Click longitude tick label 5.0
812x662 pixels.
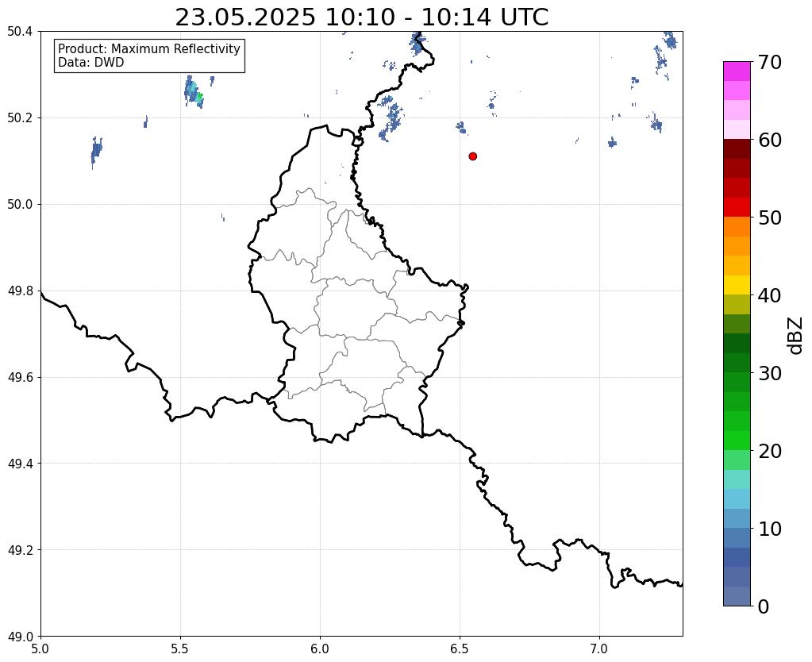[40, 649]
